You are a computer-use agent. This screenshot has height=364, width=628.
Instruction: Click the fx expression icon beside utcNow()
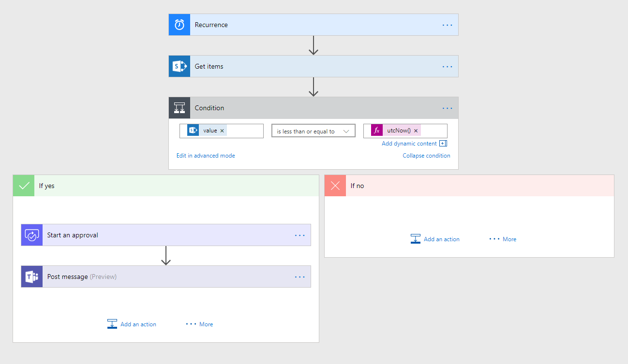click(x=377, y=131)
